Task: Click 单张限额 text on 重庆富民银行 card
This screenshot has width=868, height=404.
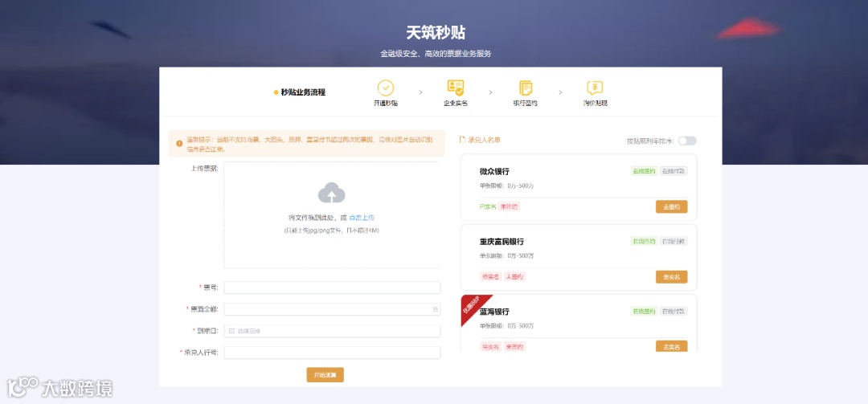Action: (506, 255)
